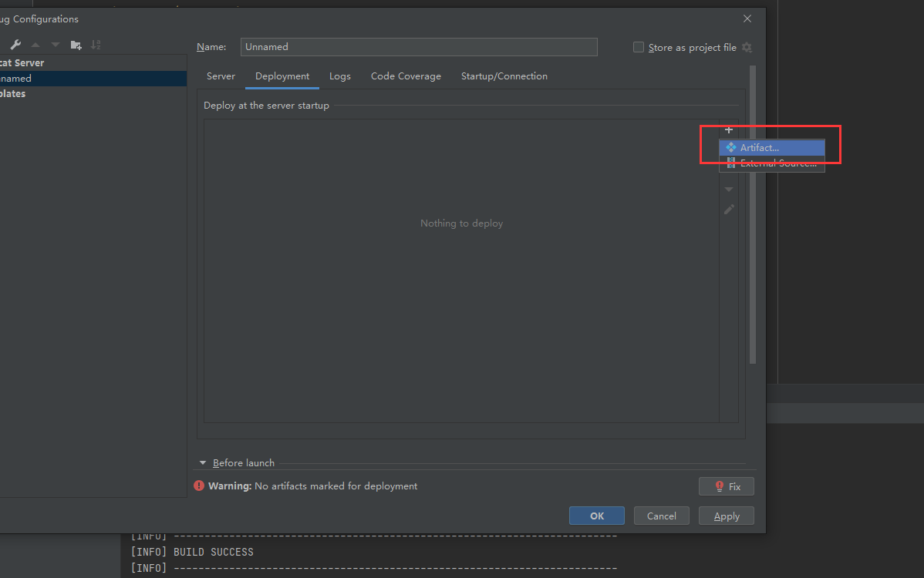
Task: Cancel the dialog
Action: point(662,516)
